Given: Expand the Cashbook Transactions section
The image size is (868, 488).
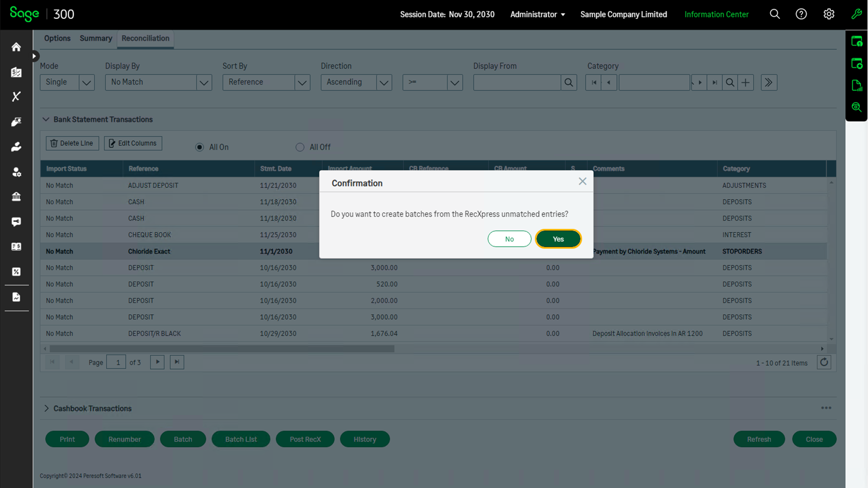Looking at the screenshot, I should pyautogui.click(x=46, y=408).
